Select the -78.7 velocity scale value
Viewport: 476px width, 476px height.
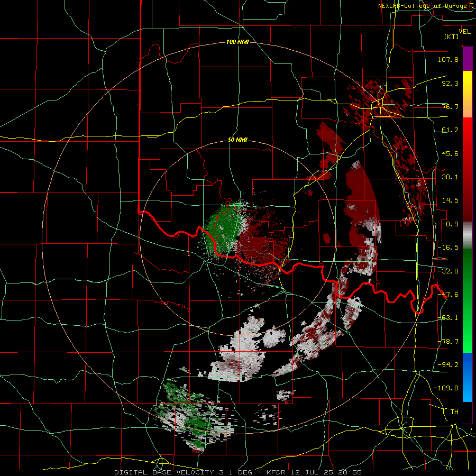[448, 342]
